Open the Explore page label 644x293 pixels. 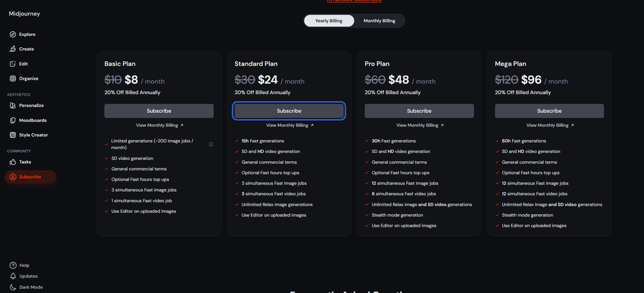(x=27, y=35)
